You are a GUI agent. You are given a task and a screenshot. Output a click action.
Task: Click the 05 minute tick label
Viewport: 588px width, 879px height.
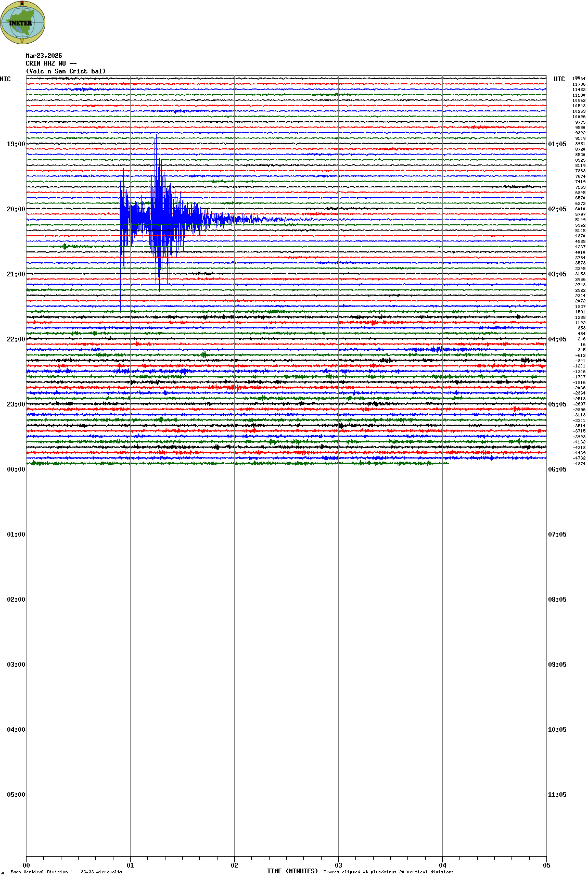coord(546,865)
